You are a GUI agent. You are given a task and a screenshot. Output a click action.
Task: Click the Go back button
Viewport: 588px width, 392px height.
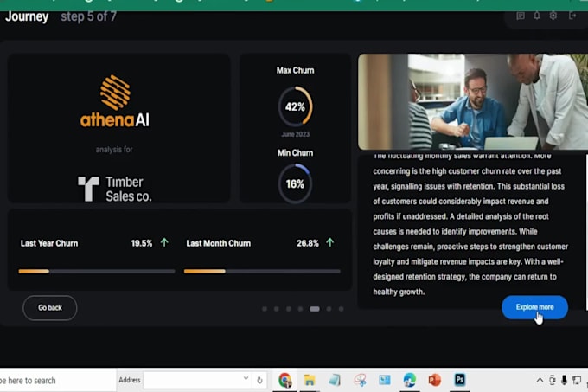pos(50,308)
